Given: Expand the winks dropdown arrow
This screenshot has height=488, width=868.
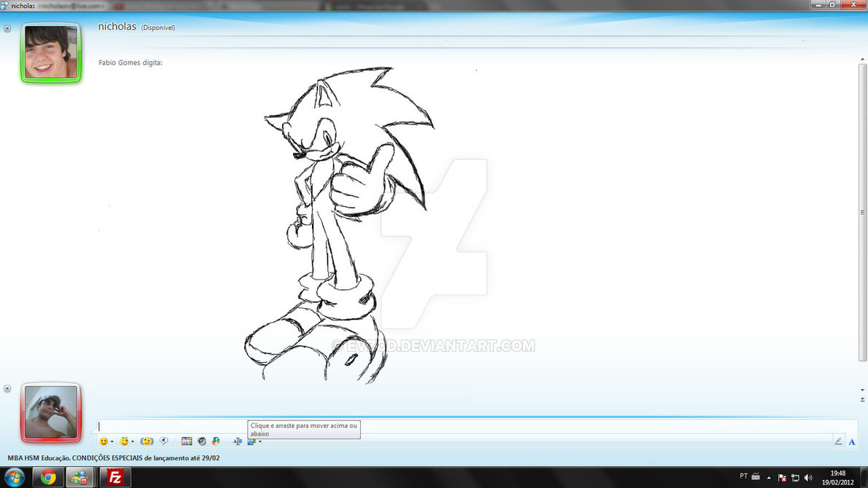Looking at the screenshot, I should (x=133, y=441).
